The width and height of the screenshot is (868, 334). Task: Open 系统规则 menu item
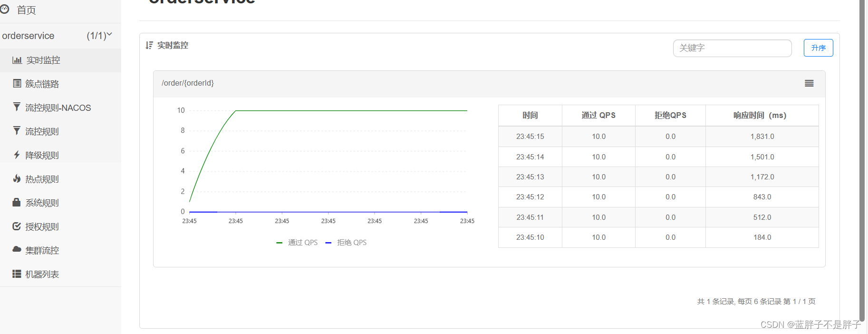click(x=42, y=203)
